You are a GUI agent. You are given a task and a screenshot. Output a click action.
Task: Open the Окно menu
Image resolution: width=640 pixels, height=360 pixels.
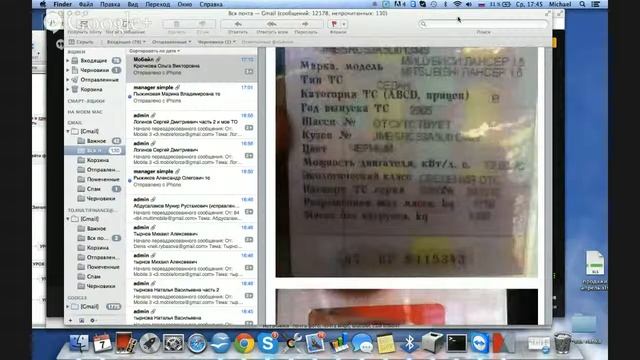(184, 4)
